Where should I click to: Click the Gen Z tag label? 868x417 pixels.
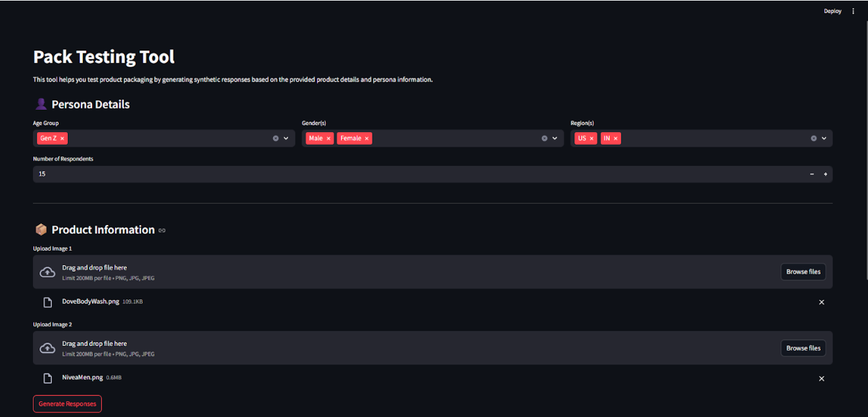[x=48, y=138]
